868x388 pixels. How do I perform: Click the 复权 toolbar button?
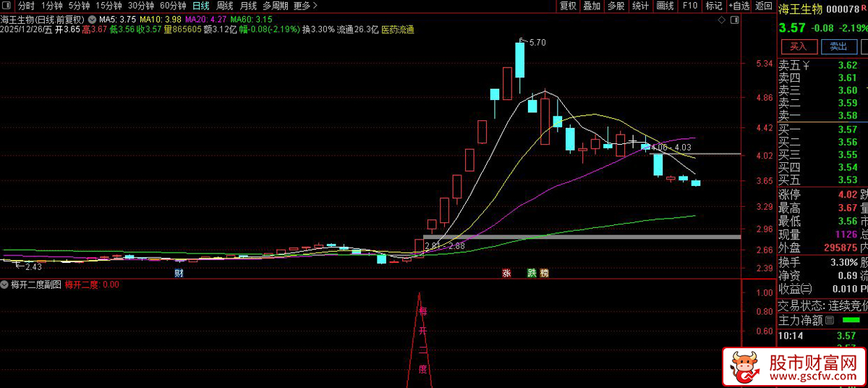[568, 6]
